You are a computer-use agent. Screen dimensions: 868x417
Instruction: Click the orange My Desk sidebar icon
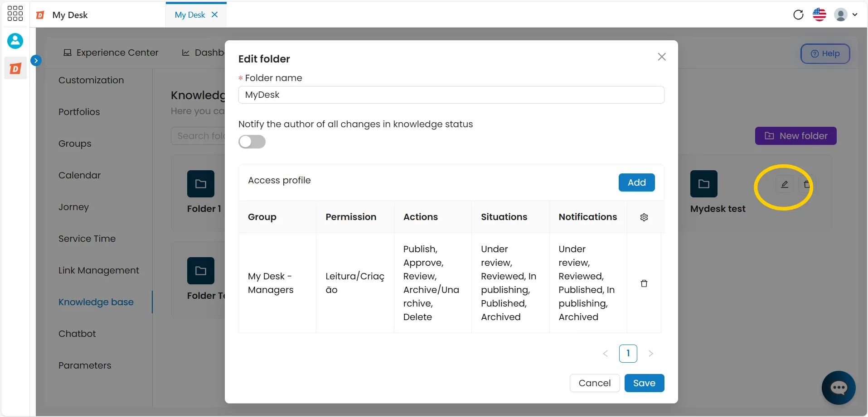pyautogui.click(x=15, y=68)
